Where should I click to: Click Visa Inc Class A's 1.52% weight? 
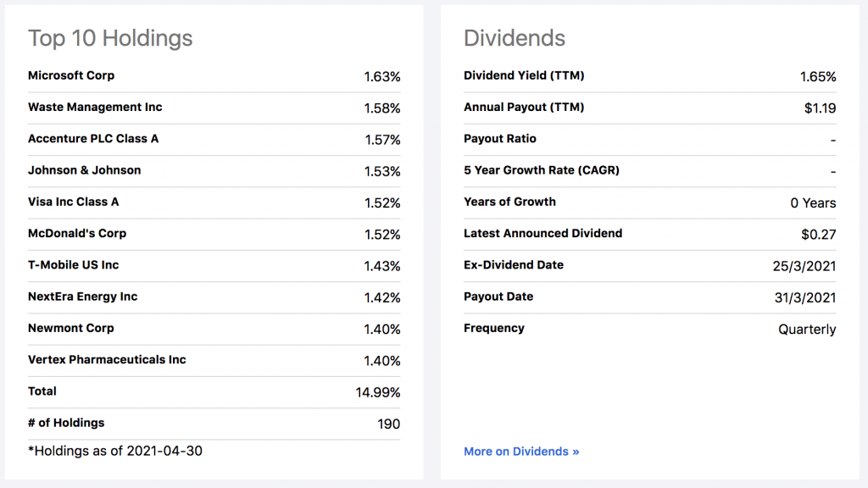382,203
